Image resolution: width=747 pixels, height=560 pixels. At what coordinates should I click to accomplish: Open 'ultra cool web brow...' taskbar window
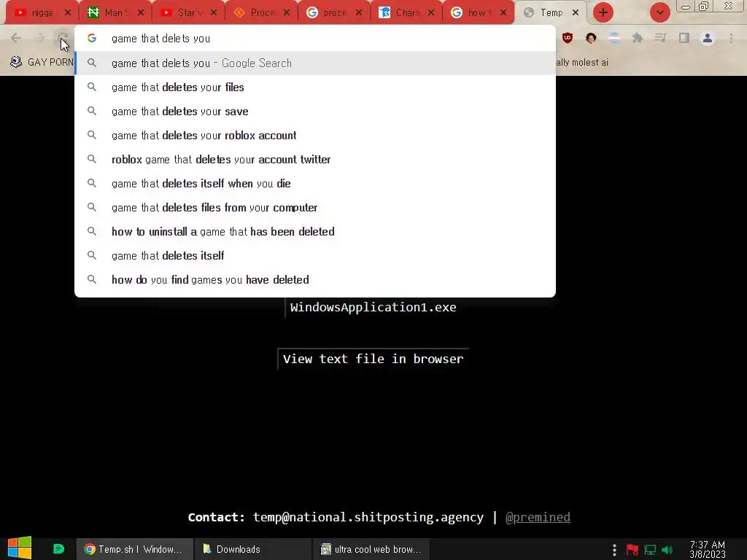pyautogui.click(x=371, y=549)
